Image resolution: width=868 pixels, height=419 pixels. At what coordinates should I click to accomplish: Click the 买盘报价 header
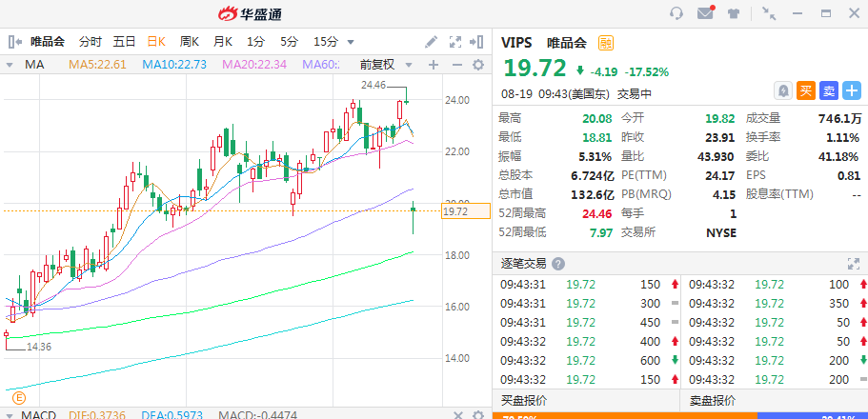click(524, 401)
